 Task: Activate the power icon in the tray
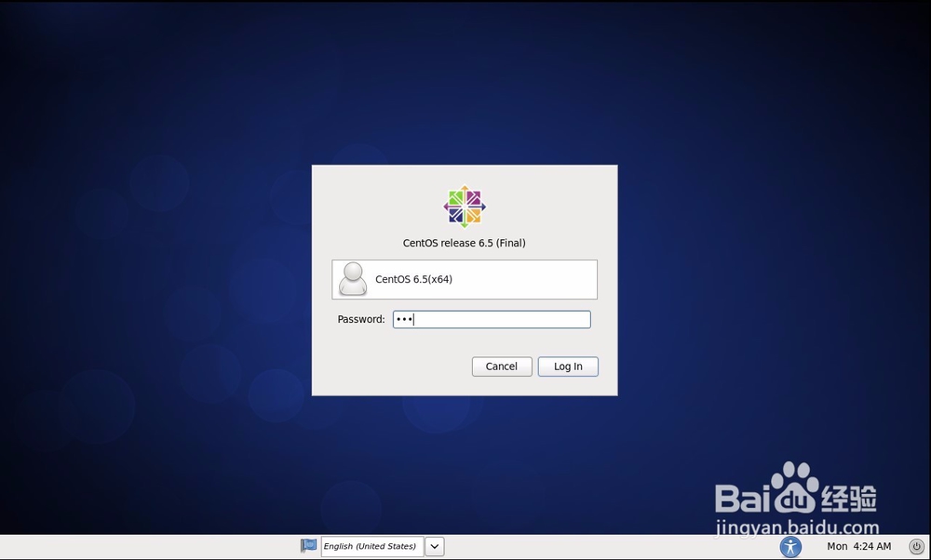(915, 546)
